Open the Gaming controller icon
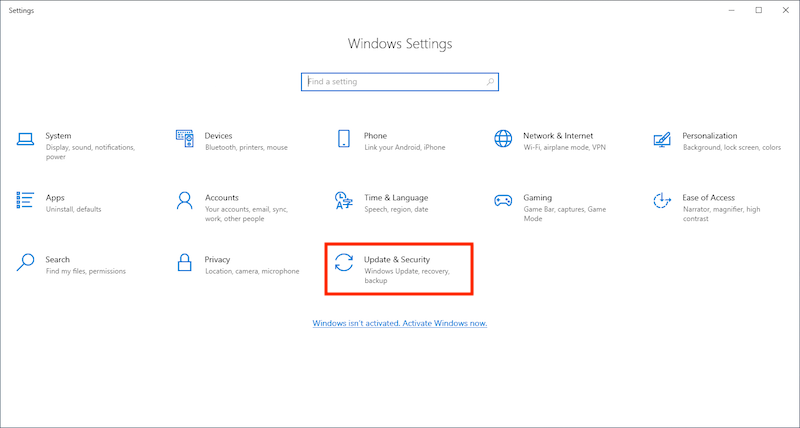This screenshot has height=428, width=800. click(x=503, y=200)
